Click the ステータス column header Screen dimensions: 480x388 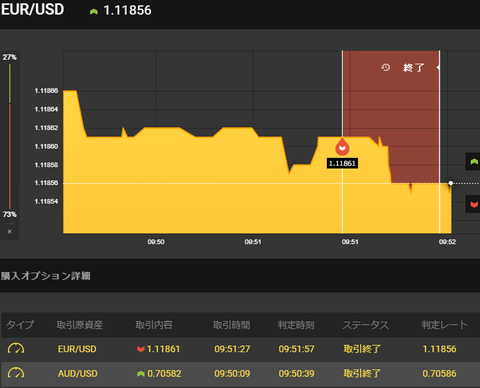pos(366,325)
